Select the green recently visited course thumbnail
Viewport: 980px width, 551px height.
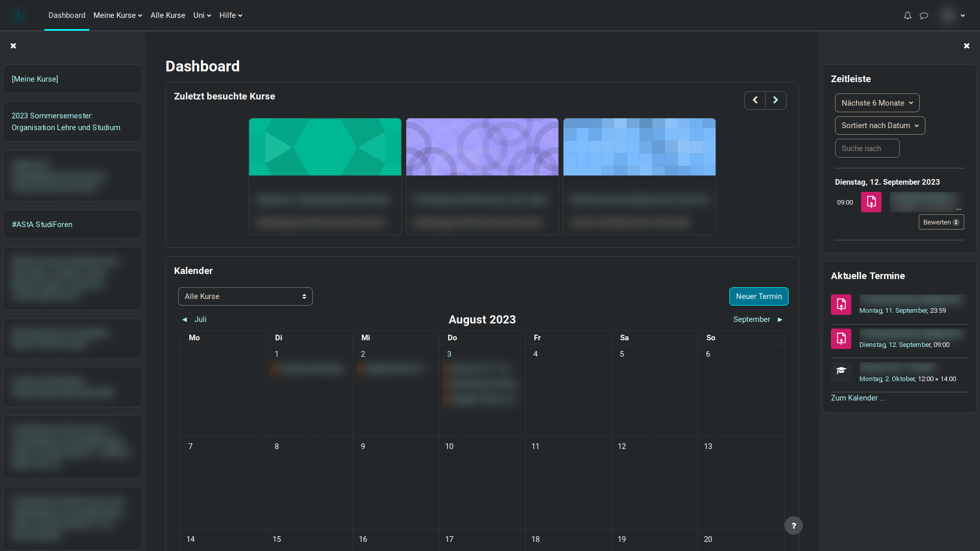tap(325, 147)
